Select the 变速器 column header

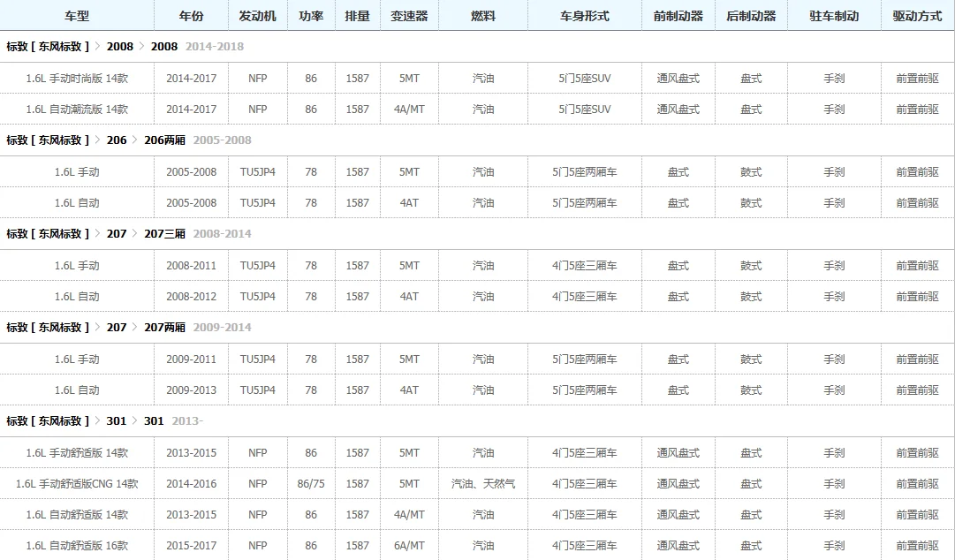click(409, 16)
